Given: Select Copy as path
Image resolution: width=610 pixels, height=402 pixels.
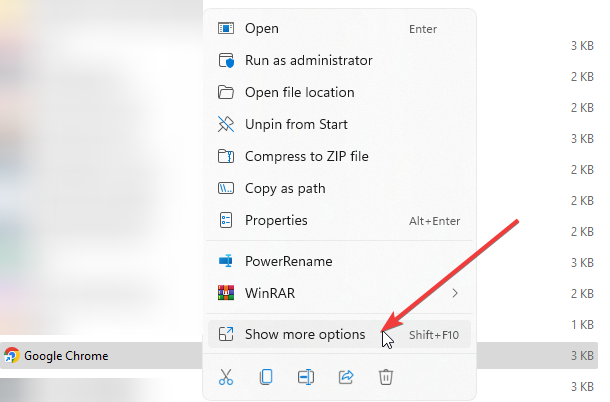Looking at the screenshot, I should [339, 188].
